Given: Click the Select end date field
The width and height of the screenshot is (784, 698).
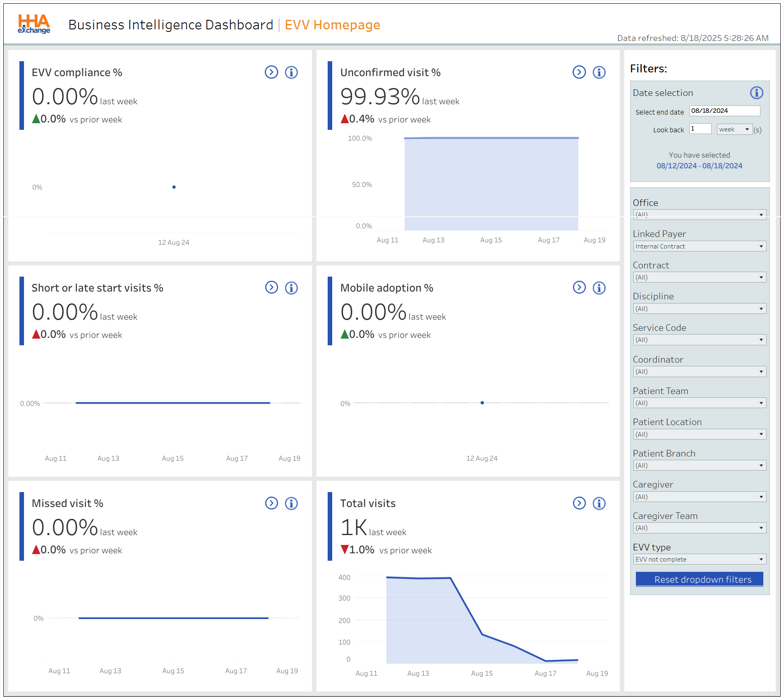Looking at the screenshot, I should (x=724, y=111).
